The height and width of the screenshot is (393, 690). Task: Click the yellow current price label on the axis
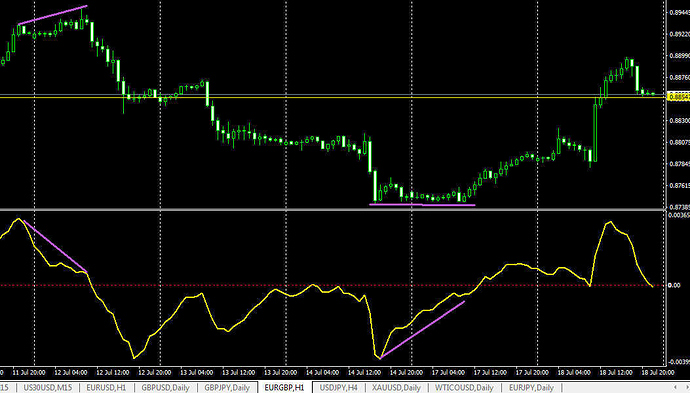tap(679, 97)
